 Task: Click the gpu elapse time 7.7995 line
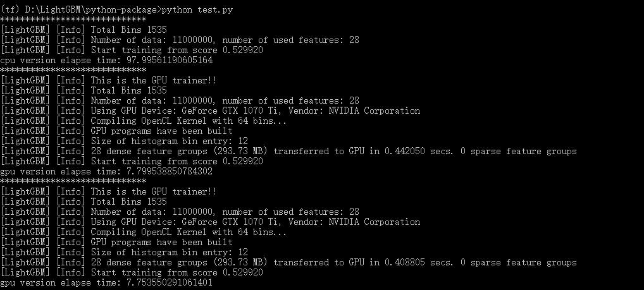[x=106, y=172]
